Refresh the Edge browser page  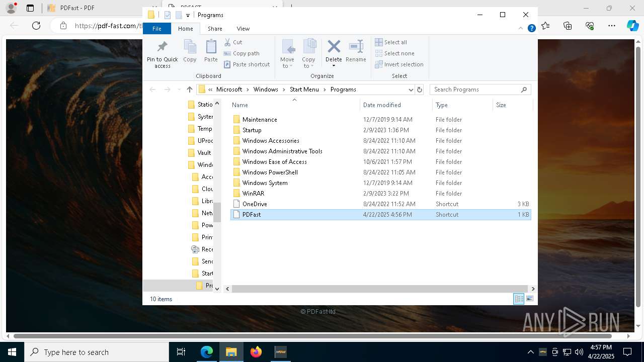click(36, 26)
